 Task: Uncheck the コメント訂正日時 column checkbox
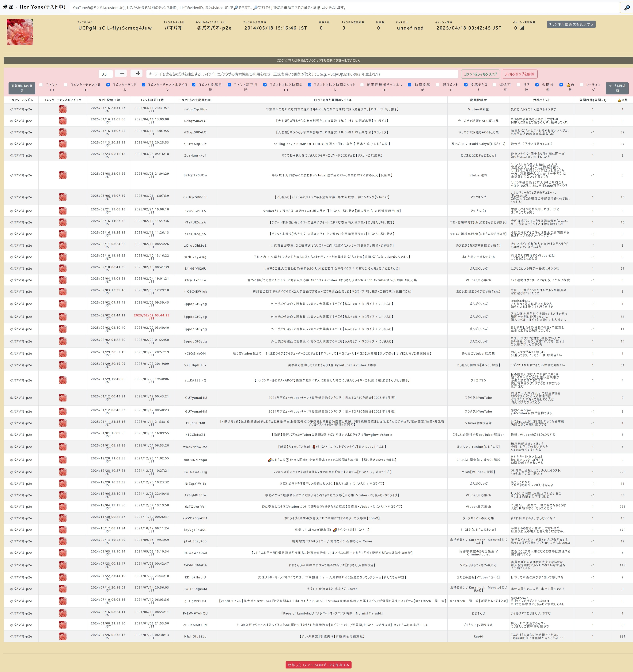point(229,85)
